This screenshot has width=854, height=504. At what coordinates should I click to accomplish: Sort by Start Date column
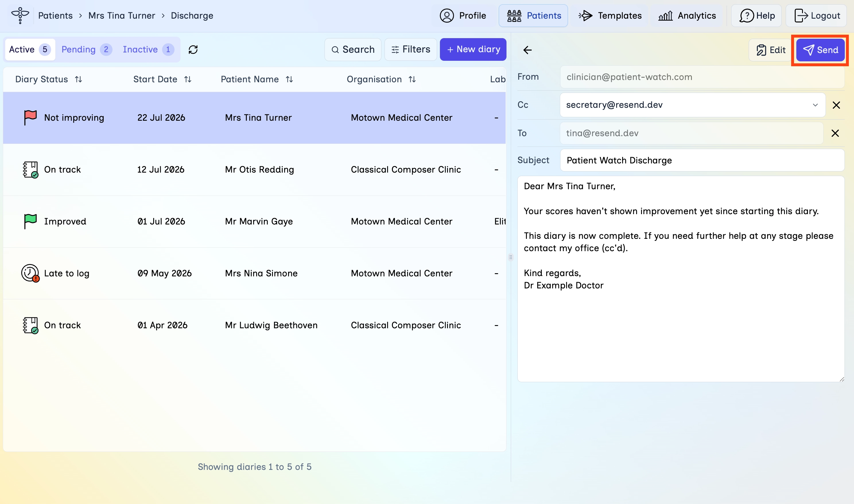pyautogui.click(x=188, y=79)
